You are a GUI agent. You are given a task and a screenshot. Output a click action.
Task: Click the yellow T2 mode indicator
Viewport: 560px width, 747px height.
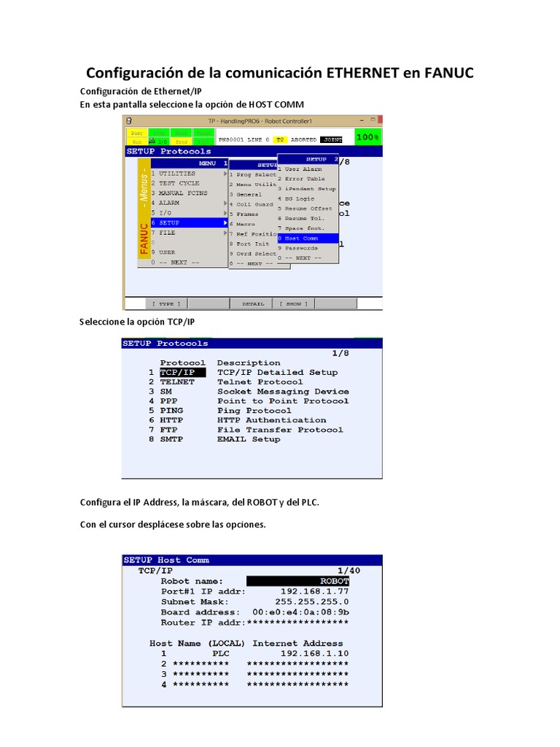click(x=280, y=139)
